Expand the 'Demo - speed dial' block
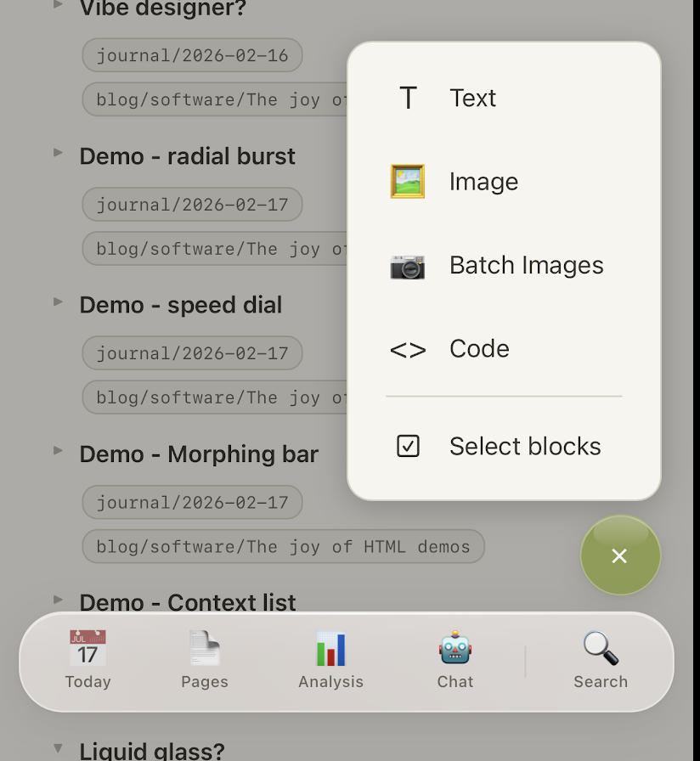Screen dimensions: 700x761 coord(58,302)
